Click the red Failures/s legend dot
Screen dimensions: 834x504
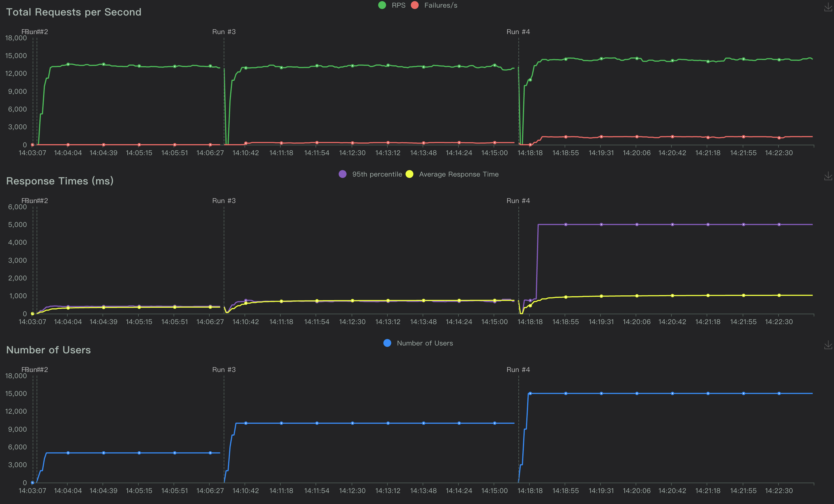click(415, 5)
